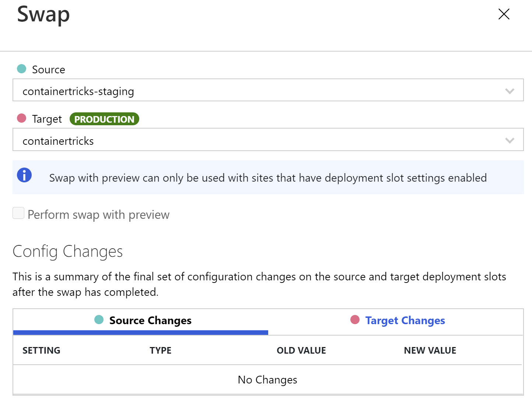Viewport: 532px width, 410px height.
Task: Click the NEW VALUE column header
Action: point(430,350)
